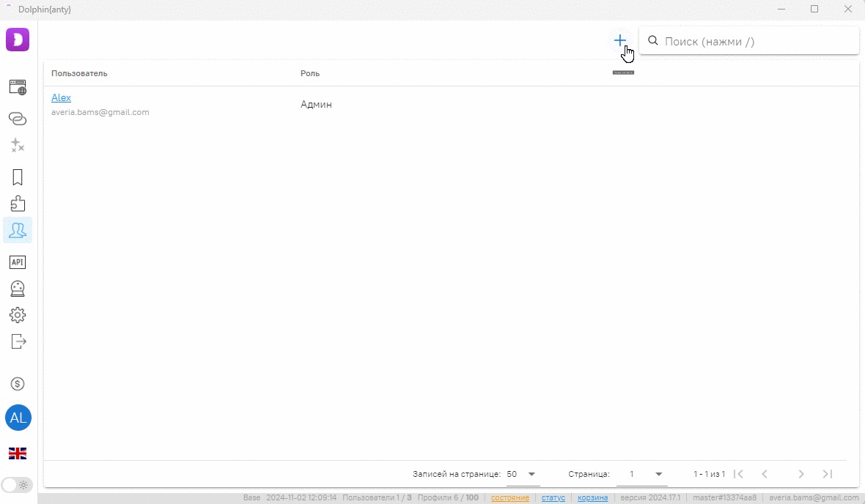Expand the records-per-page dropdown showing 50

[x=523, y=474]
